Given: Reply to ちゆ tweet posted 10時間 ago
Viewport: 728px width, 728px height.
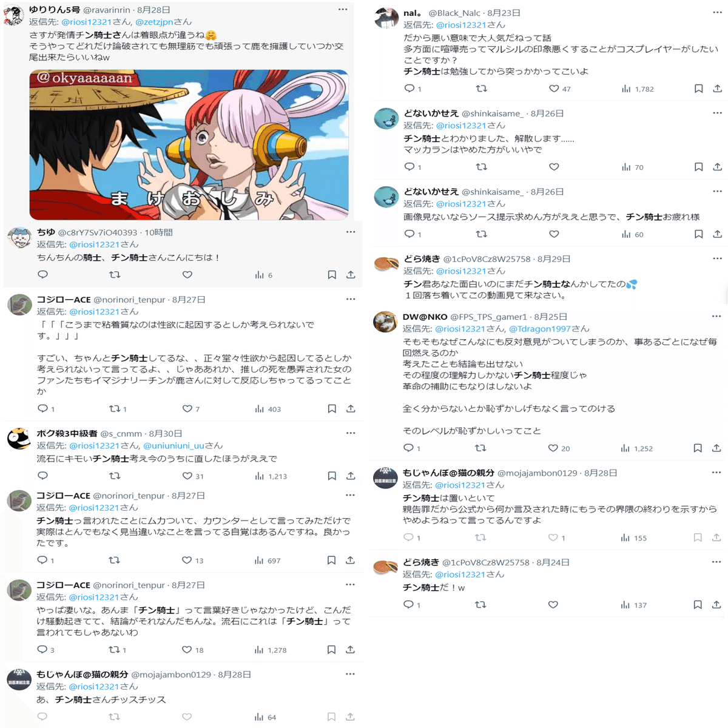Looking at the screenshot, I should click(x=42, y=275).
